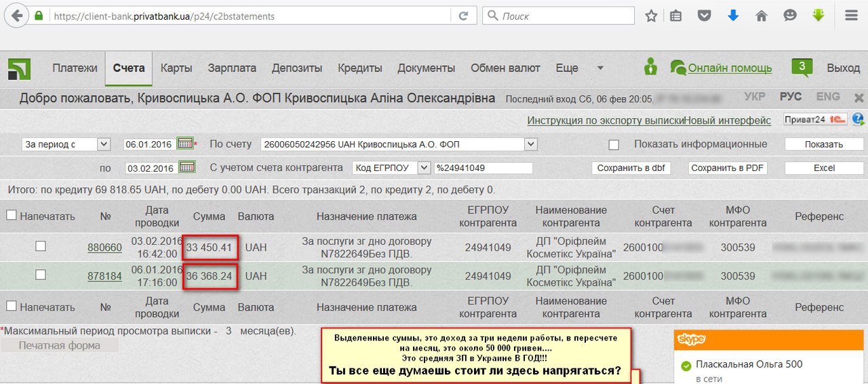This screenshot has height=384, width=868.
Task: Switch to the 'Депозиты' menu tab
Action: click(x=296, y=68)
